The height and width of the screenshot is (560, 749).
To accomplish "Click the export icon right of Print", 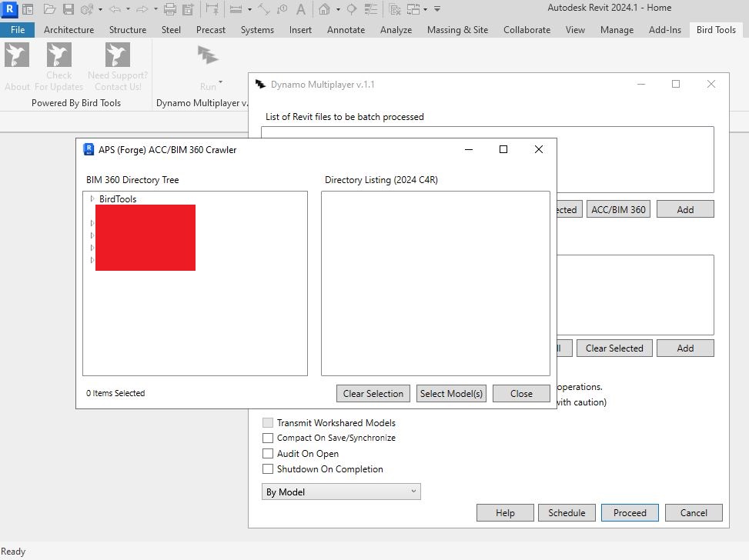I will click(x=188, y=9).
